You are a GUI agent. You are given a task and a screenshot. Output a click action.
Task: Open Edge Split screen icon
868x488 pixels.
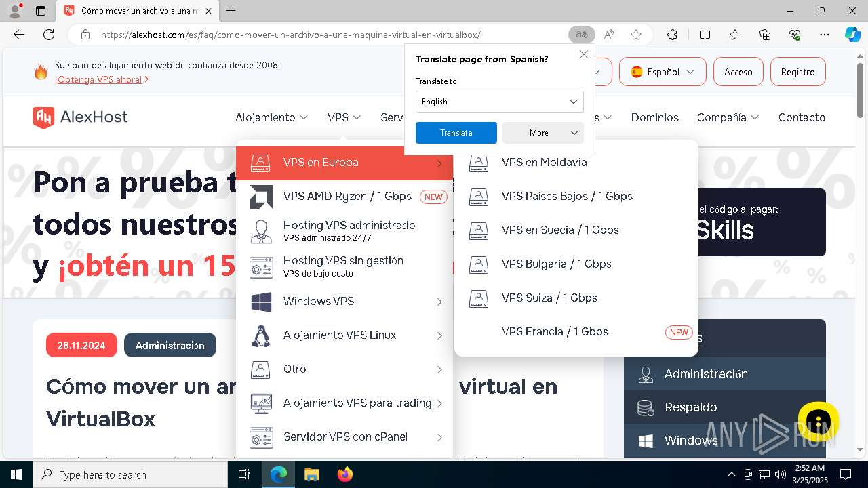[x=705, y=35]
